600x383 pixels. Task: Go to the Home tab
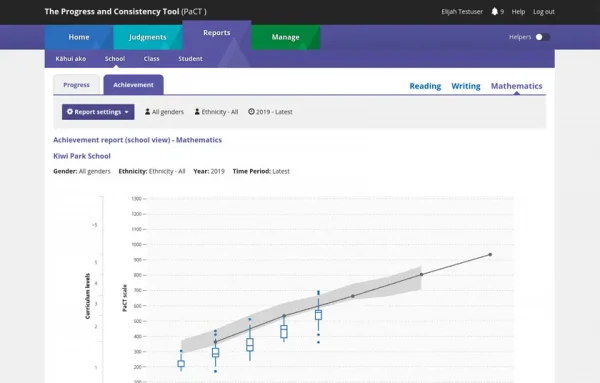point(79,37)
